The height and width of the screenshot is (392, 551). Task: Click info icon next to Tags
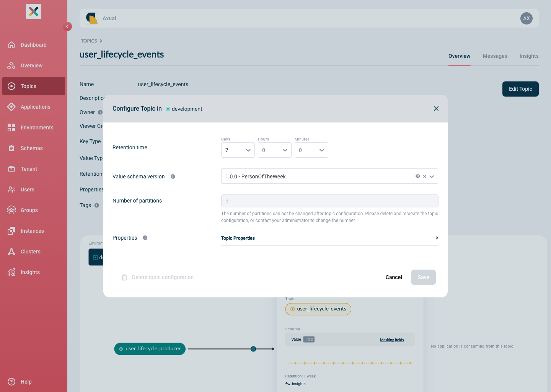96,205
